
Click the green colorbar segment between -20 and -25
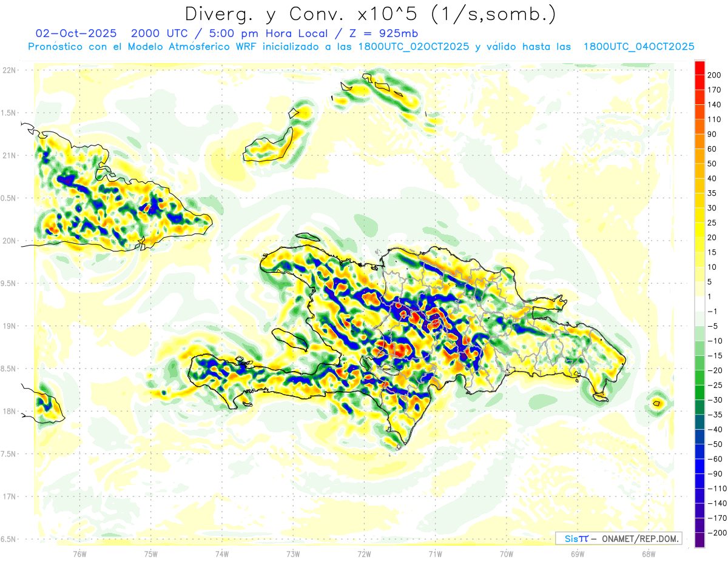coord(699,378)
